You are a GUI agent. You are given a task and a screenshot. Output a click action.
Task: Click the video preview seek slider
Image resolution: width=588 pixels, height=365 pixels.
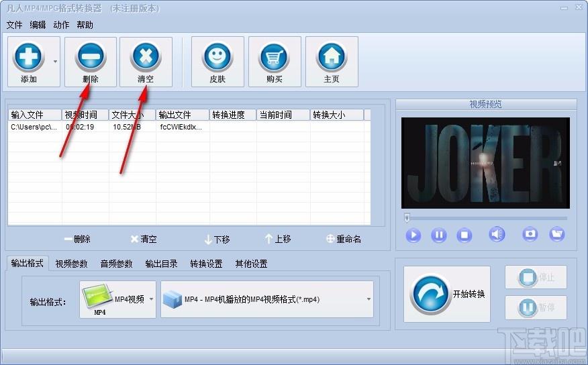[x=487, y=218]
